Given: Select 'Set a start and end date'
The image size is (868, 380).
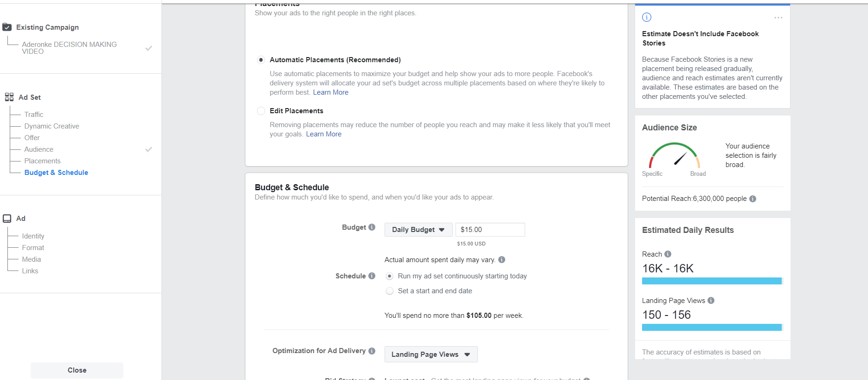Looking at the screenshot, I should pyautogui.click(x=390, y=291).
